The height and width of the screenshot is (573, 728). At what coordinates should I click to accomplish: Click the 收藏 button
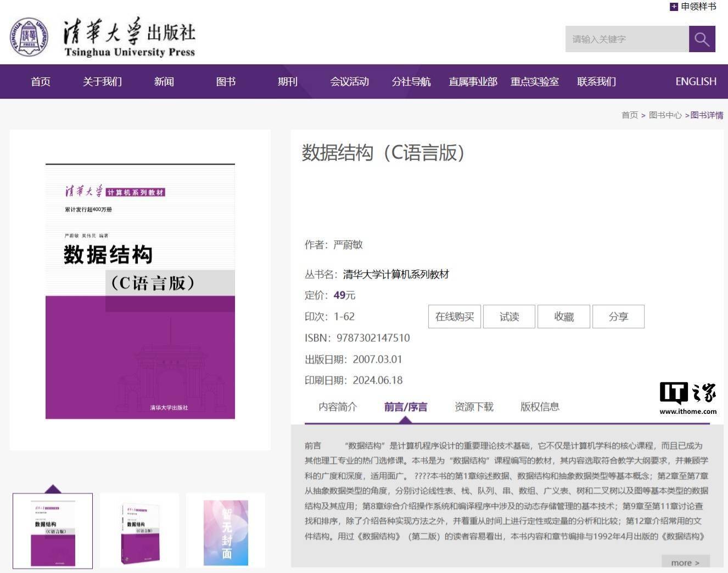564,317
